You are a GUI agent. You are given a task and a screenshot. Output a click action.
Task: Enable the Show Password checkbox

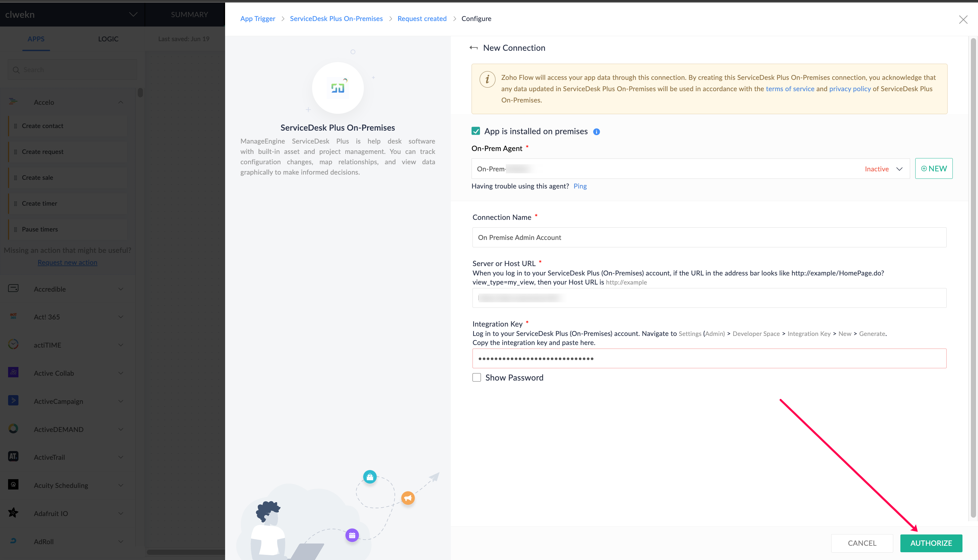[477, 377]
